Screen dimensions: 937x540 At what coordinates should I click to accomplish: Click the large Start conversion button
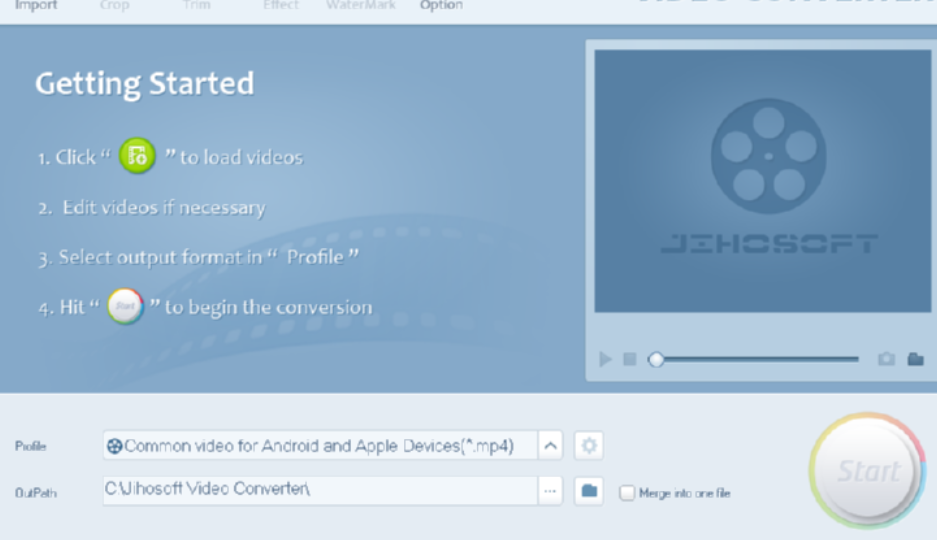tap(868, 471)
